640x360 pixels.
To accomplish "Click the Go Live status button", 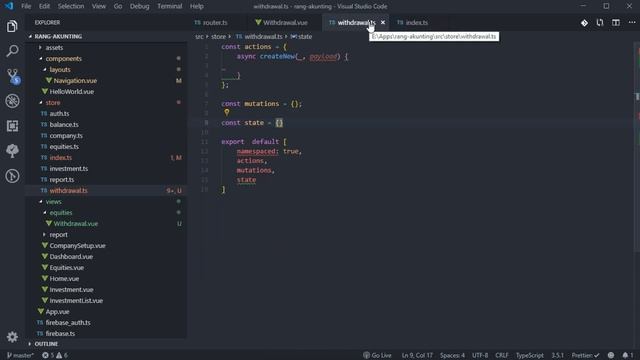I will 377,355.
